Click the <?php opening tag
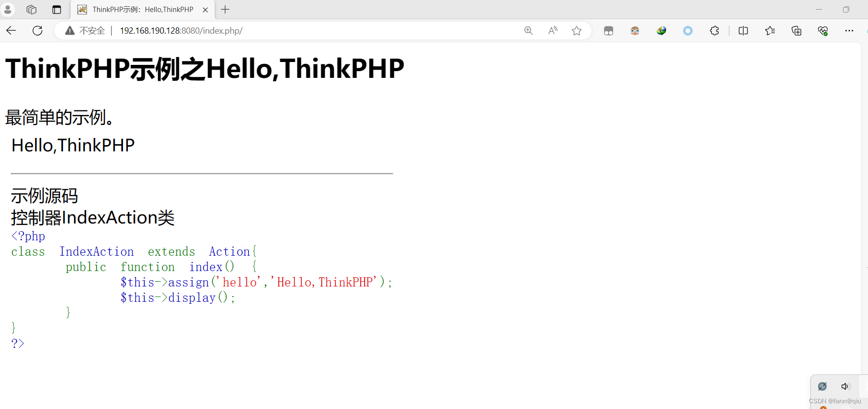This screenshot has width=868, height=409. click(x=28, y=236)
